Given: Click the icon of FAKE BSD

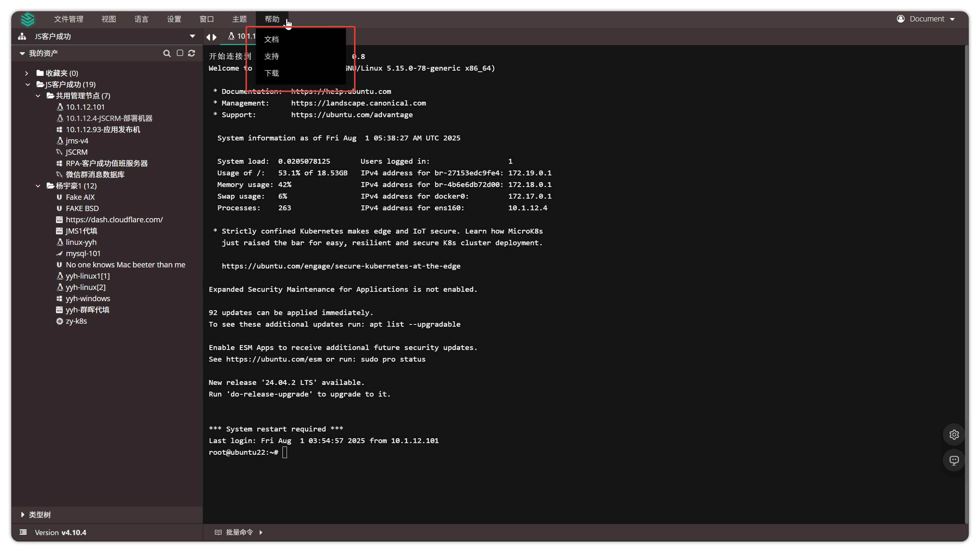Looking at the screenshot, I should [x=59, y=208].
